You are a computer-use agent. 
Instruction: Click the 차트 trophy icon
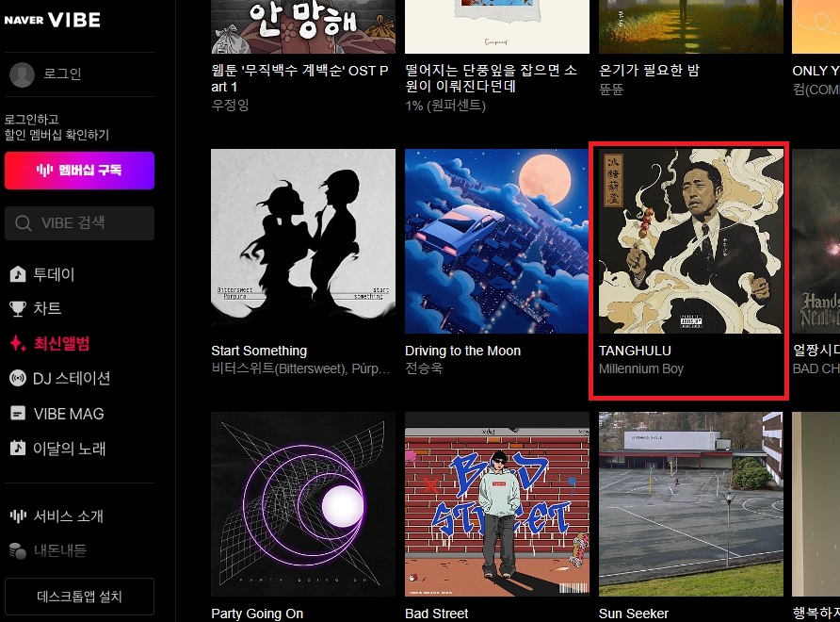coord(18,308)
